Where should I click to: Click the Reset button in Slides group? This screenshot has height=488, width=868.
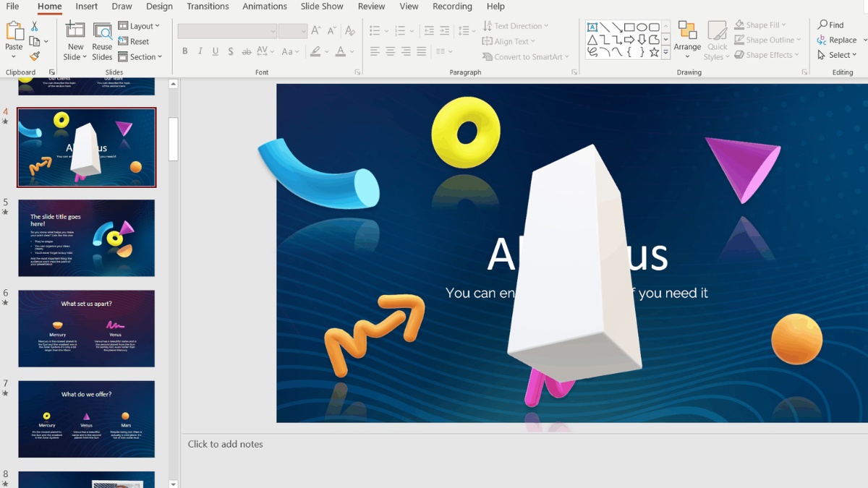pyautogui.click(x=135, y=41)
